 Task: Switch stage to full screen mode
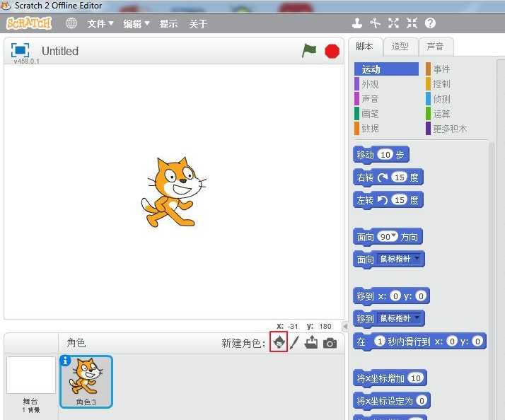coord(20,50)
